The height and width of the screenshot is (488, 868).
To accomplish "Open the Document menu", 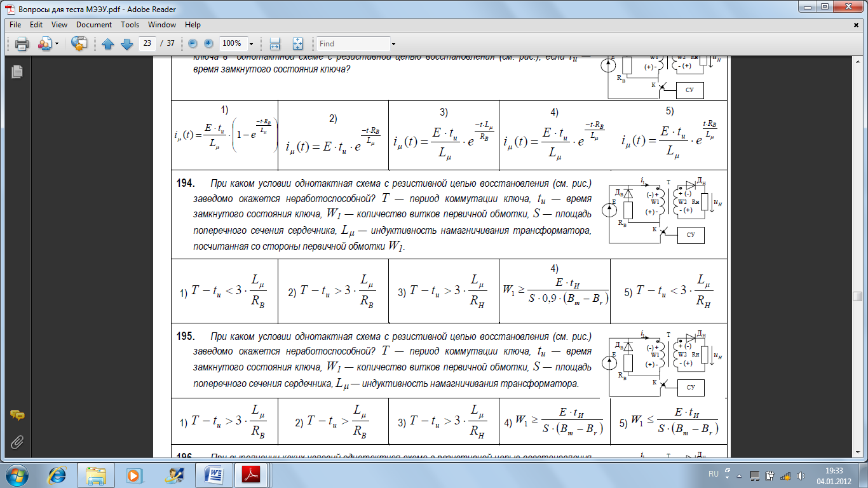I will coord(94,25).
